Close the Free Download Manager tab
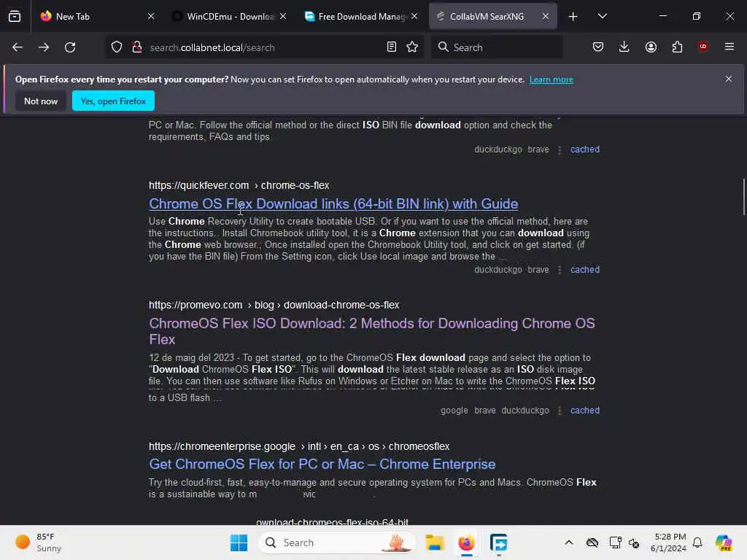The width and height of the screenshot is (747, 560). (x=414, y=16)
